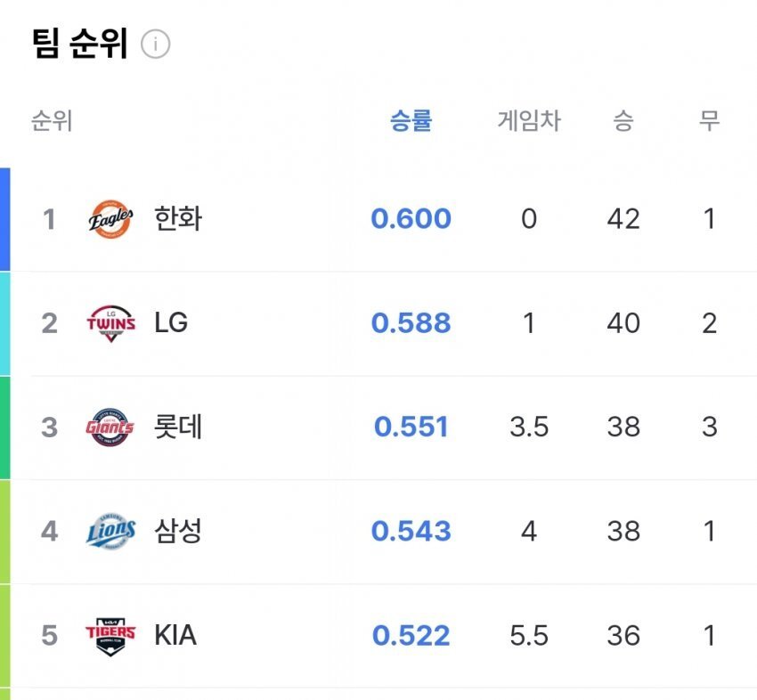Screen dimensions: 757x700
Task: Click LG's 0.588 win rate value
Action: pos(411,322)
